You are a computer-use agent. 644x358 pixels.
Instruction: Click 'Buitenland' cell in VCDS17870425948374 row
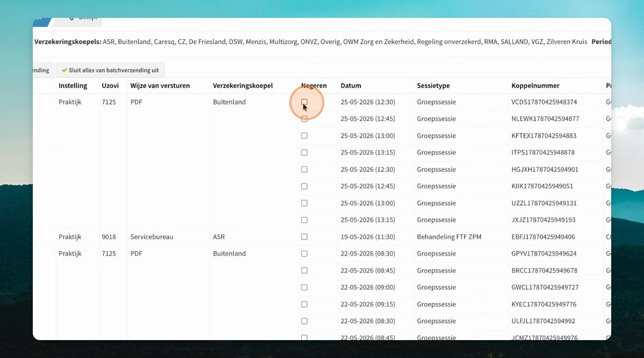229,102
